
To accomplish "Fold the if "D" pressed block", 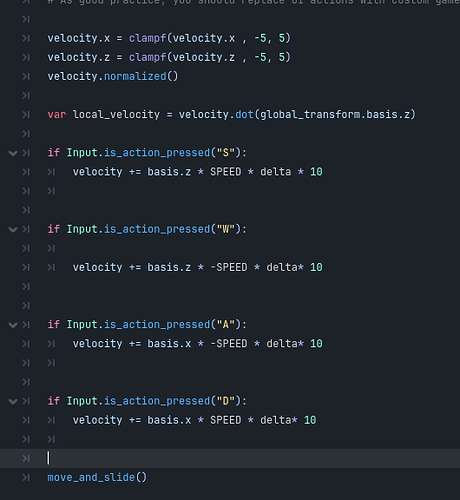I will (x=13, y=401).
